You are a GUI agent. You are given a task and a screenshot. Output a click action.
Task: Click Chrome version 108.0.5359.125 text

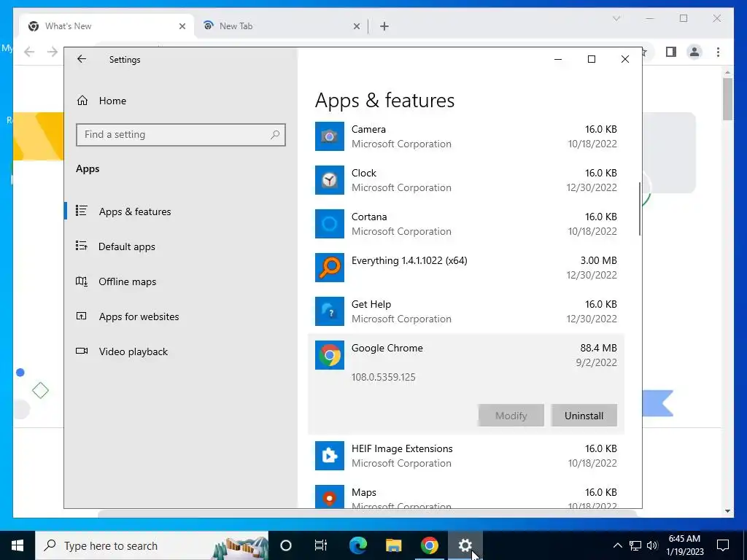(x=384, y=377)
